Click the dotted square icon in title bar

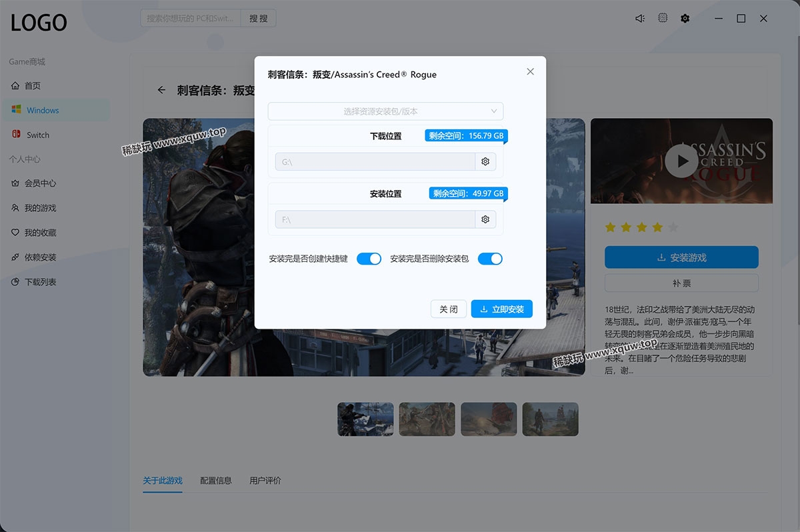point(663,19)
